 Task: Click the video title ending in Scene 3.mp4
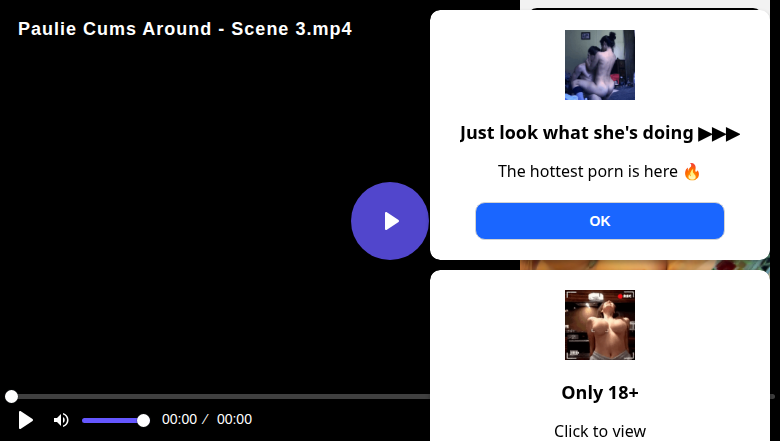[185, 29]
